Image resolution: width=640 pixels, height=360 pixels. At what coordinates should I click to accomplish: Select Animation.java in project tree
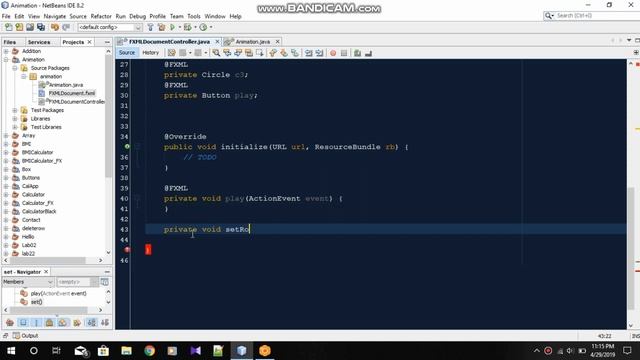pyautogui.click(x=66, y=85)
